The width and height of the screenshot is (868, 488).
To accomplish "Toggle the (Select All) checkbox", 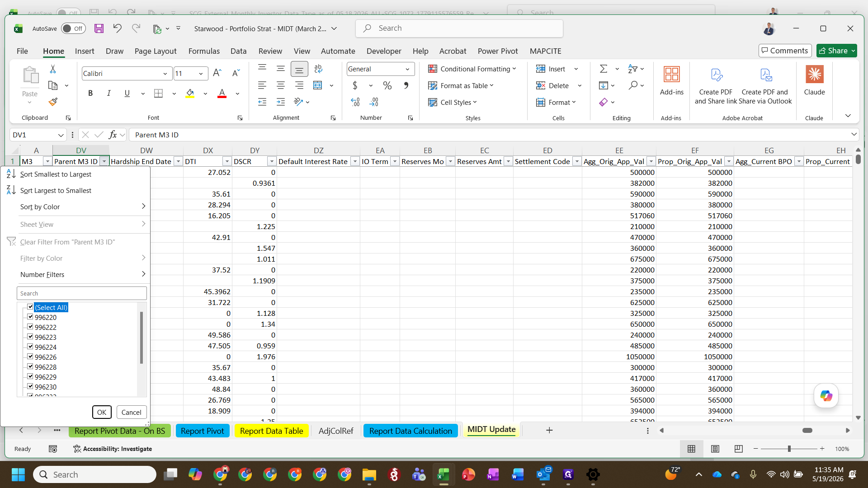I will pyautogui.click(x=30, y=307).
